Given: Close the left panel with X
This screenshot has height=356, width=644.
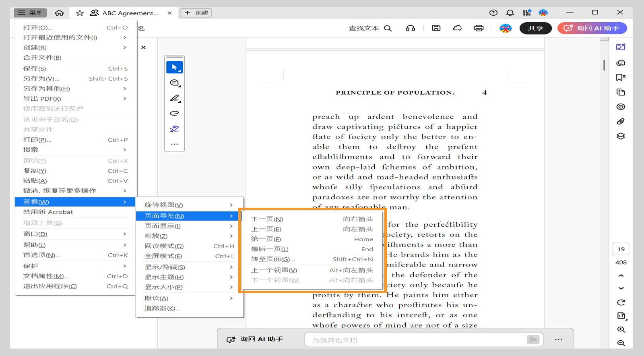Looking at the screenshot, I should (x=143, y=48).
